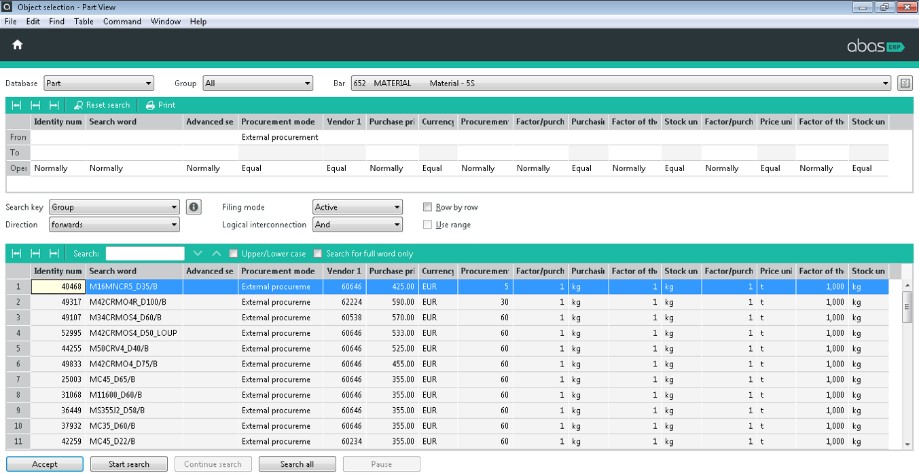The width and height of the screenshot is (919, 473).
Task: Open the Direction dropdown set to forwards
Action: click(x=114, y=224)
